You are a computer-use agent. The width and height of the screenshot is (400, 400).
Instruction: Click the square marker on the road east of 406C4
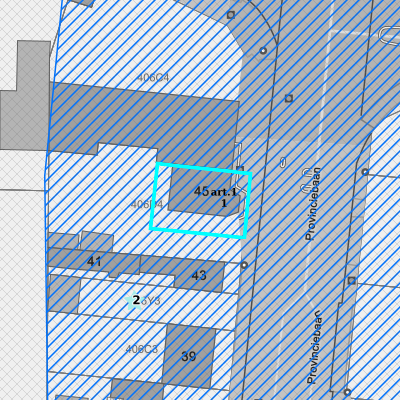[x=289, y=98]
